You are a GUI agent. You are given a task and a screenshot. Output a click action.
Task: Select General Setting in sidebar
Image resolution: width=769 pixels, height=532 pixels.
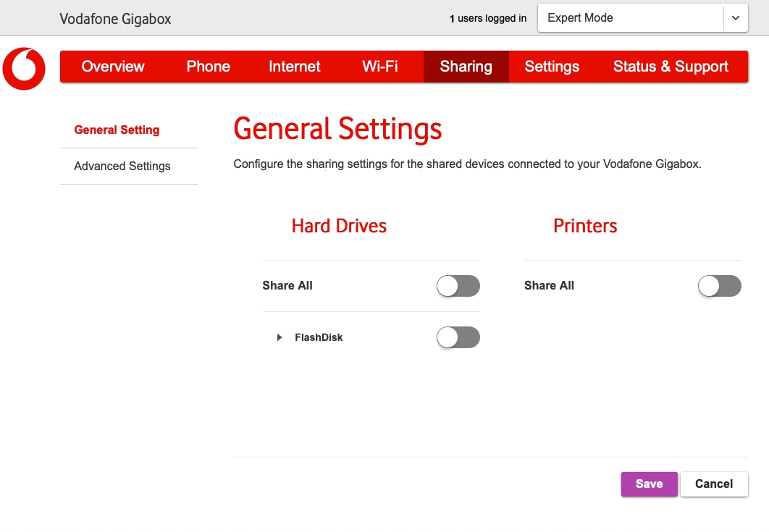point(117,130)
